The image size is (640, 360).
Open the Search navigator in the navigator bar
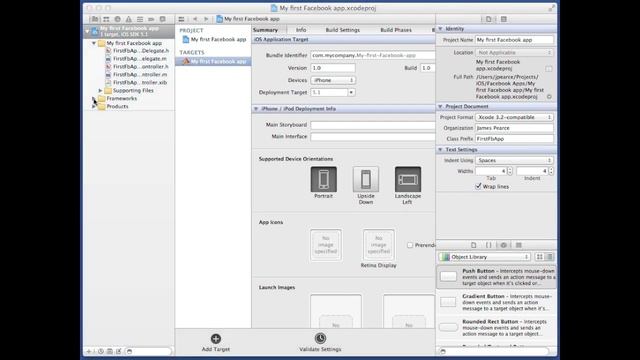coord(118,19)
